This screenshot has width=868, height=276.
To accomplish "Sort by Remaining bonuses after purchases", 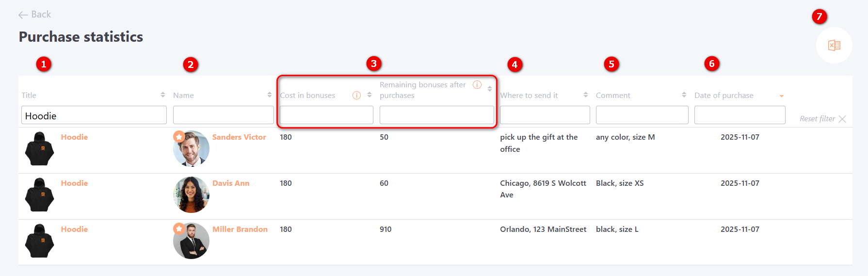I will coord(490,89).
